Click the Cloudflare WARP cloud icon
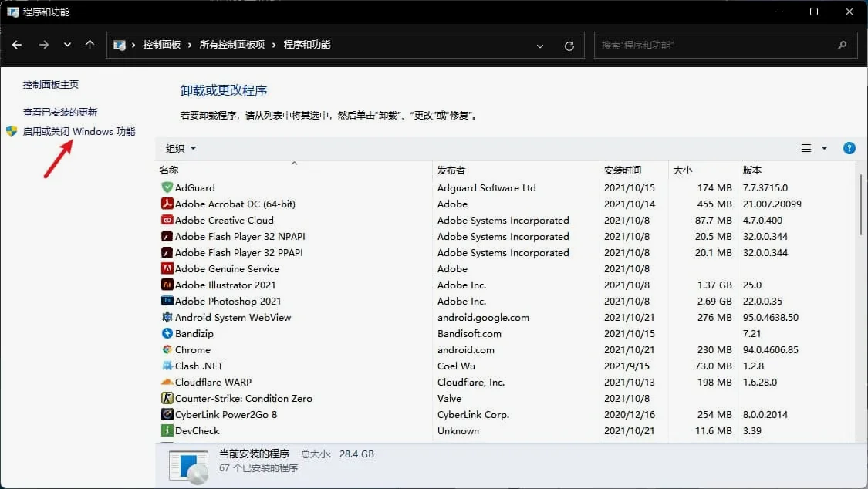The image size is (868, 489). coord(167,382)
